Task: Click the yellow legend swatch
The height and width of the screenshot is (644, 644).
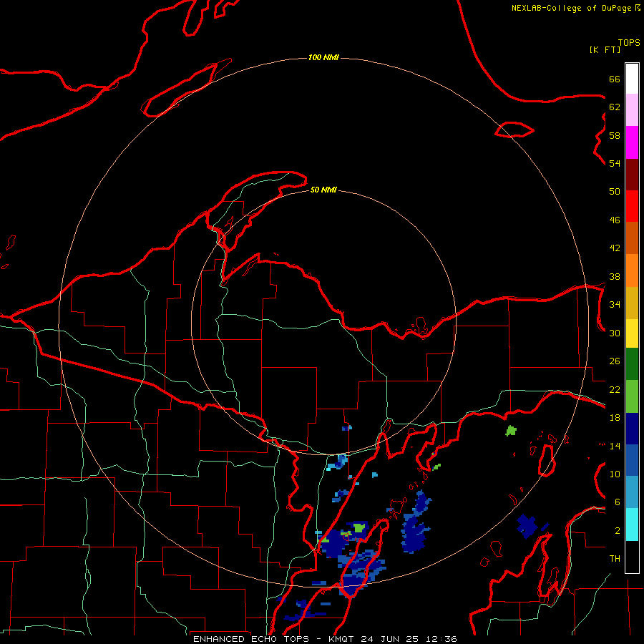Action: (632, 333)
